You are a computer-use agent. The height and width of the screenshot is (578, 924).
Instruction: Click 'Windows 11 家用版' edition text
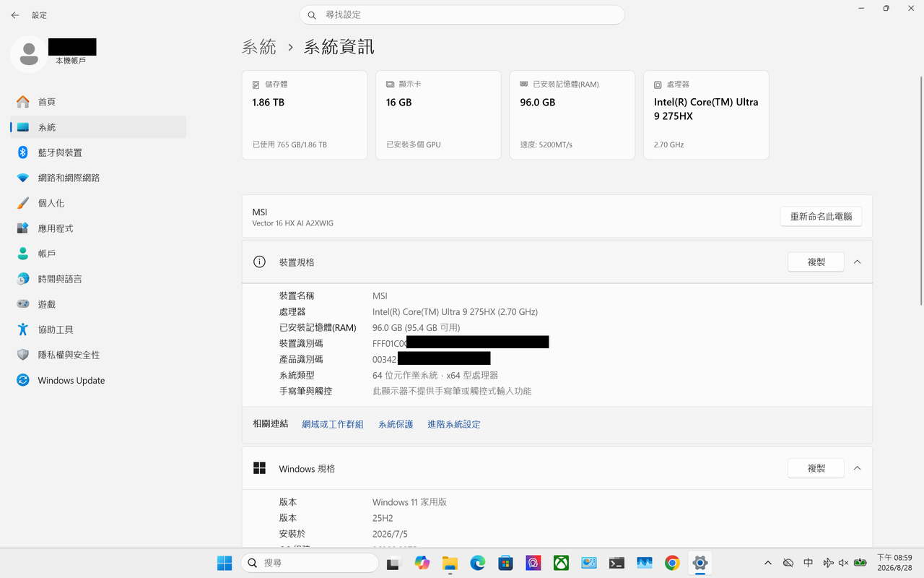coord(409,502)
